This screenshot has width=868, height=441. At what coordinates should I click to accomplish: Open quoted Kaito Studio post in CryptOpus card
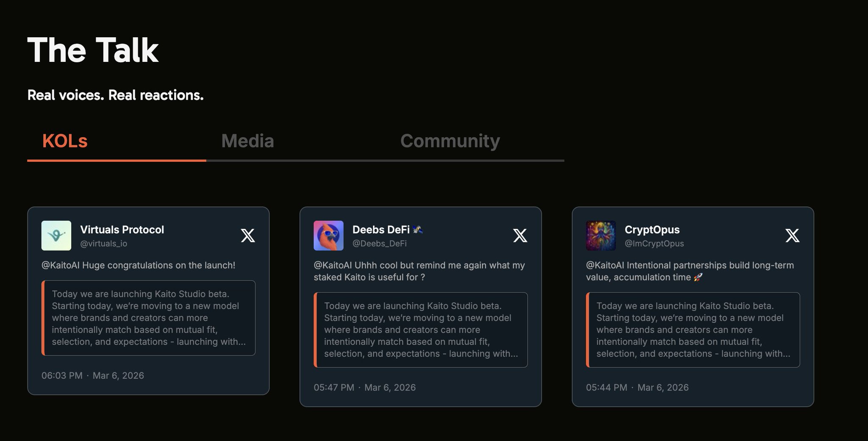pos(693,330)
